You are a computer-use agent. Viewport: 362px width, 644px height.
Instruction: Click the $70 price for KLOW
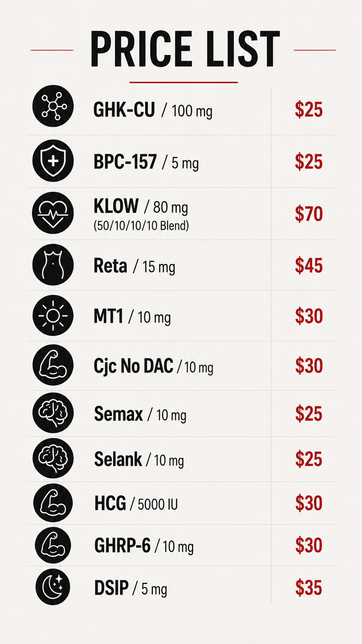click(x=309, y=214)
